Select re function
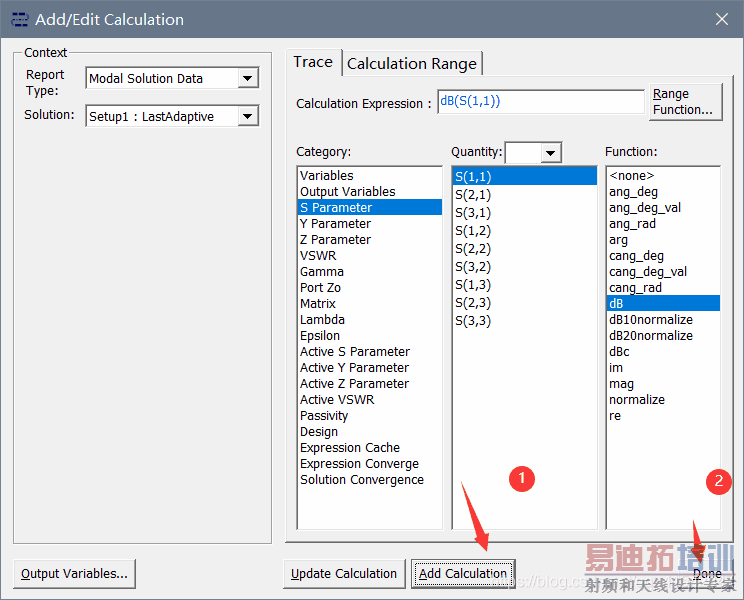Image resolution: width=744 pixels, height=600 pixels. pyautogui.click(x=663, y=416)
